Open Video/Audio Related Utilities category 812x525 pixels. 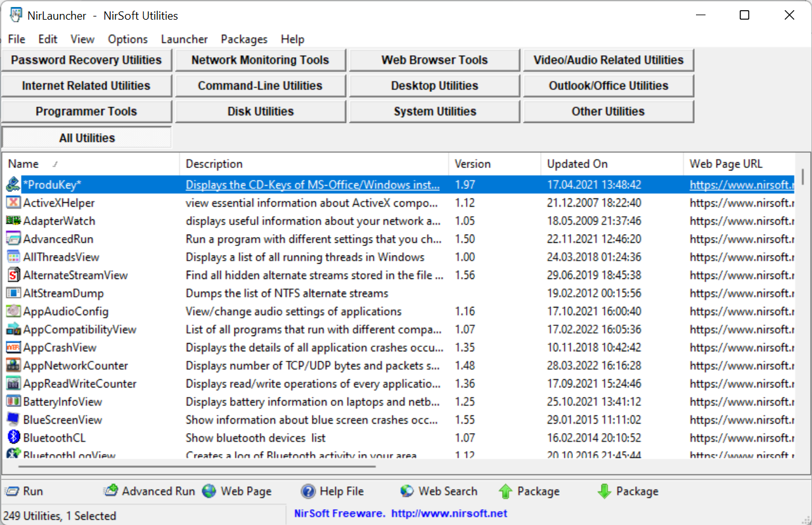coord(609,60)
